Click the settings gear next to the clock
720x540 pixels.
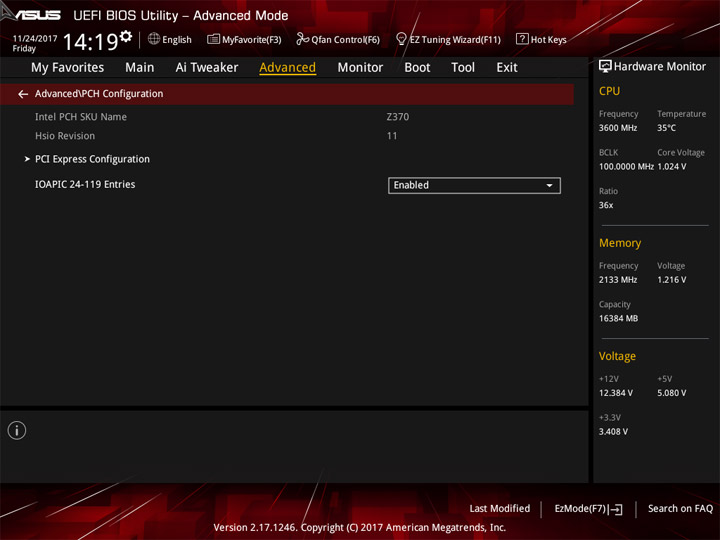pyautogui.click(x=126, y=36)
